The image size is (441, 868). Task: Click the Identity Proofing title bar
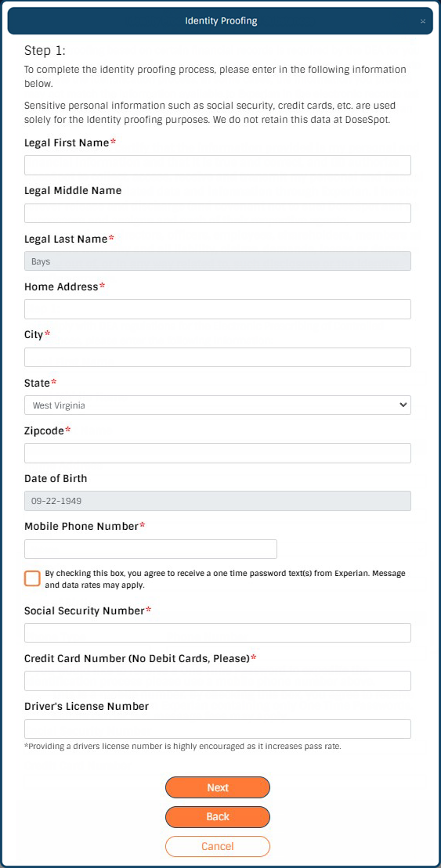[x=221, y=21]
